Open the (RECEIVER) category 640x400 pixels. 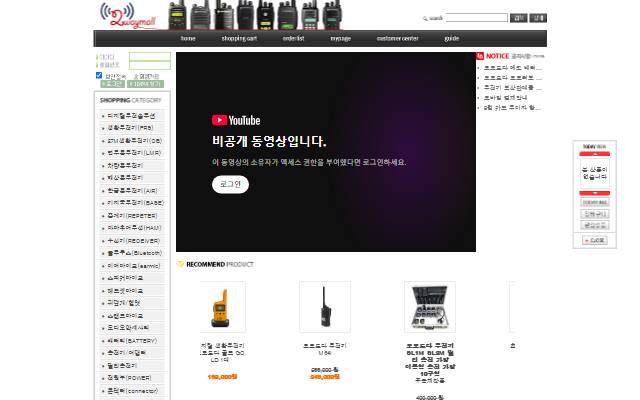[x=133, y=241]
